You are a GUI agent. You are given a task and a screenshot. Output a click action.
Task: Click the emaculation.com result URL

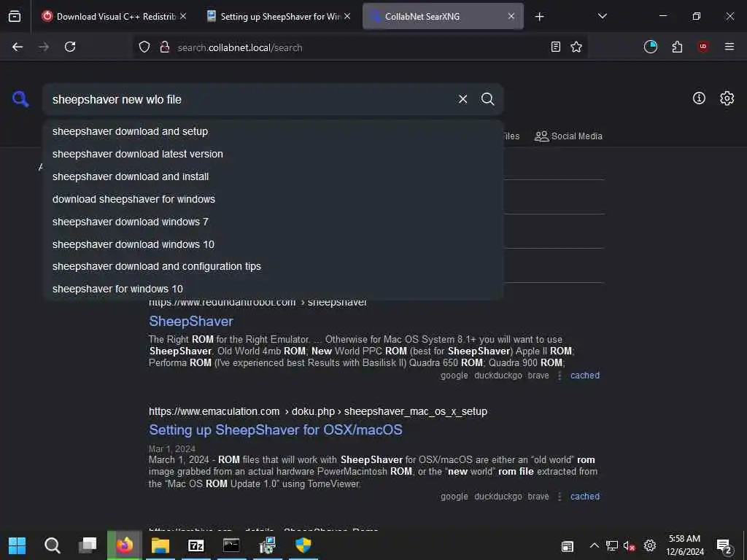coord(318,411)
